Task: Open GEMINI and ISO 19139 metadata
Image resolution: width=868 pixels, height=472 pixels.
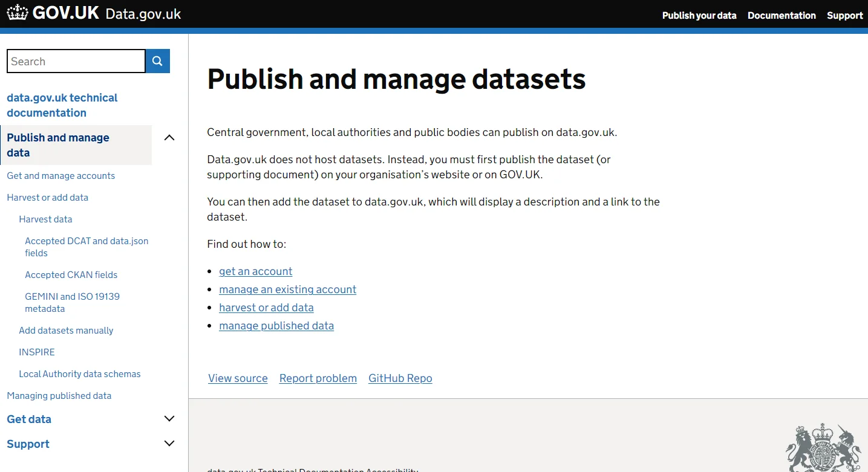Action: pos(72,302)
